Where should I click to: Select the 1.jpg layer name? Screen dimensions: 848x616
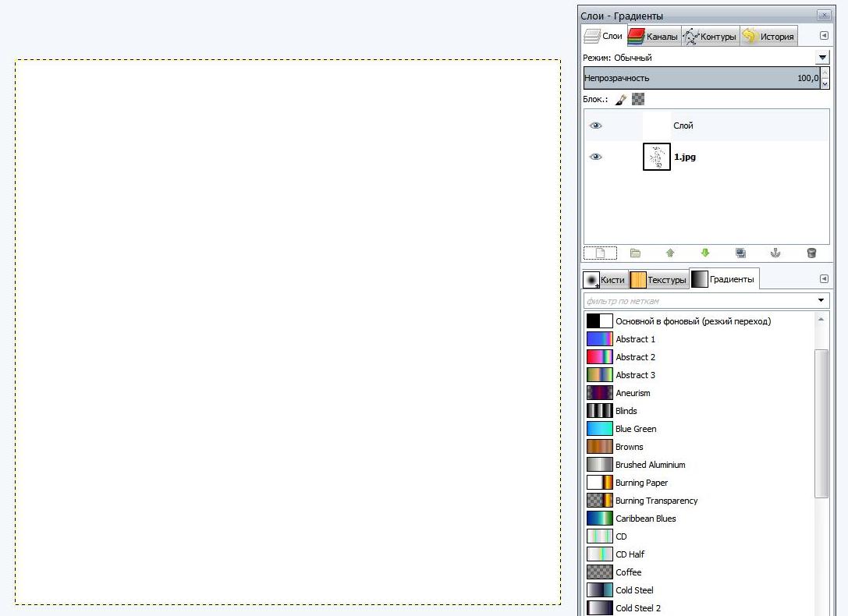tap(685, 157)
